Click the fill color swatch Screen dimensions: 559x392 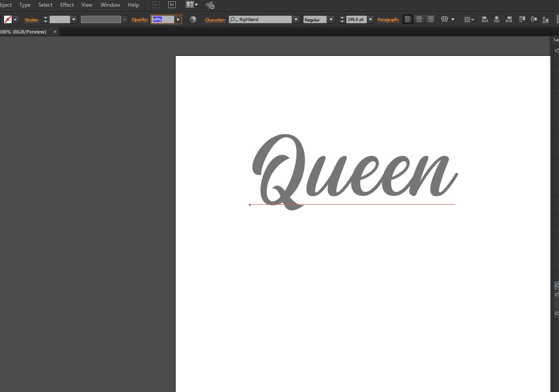click(8, 20)
